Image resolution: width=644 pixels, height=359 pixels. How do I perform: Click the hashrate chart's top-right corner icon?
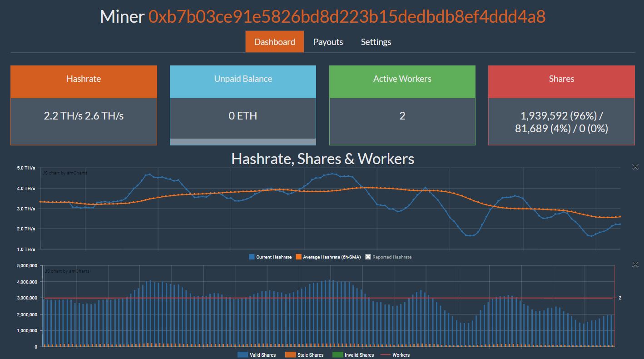[x=635, y=167]
